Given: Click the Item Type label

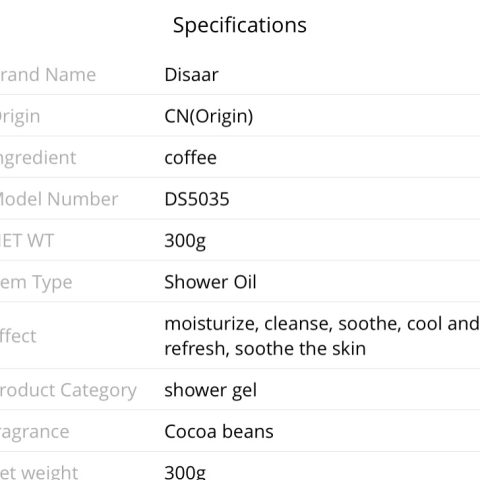Looking at the screenshot, I should pos(36,283).
